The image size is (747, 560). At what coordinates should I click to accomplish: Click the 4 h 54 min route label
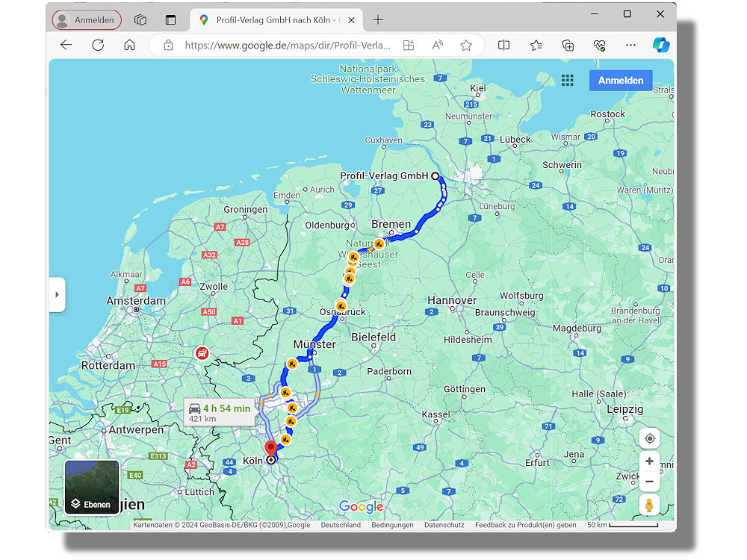click(x=220, y=412)
